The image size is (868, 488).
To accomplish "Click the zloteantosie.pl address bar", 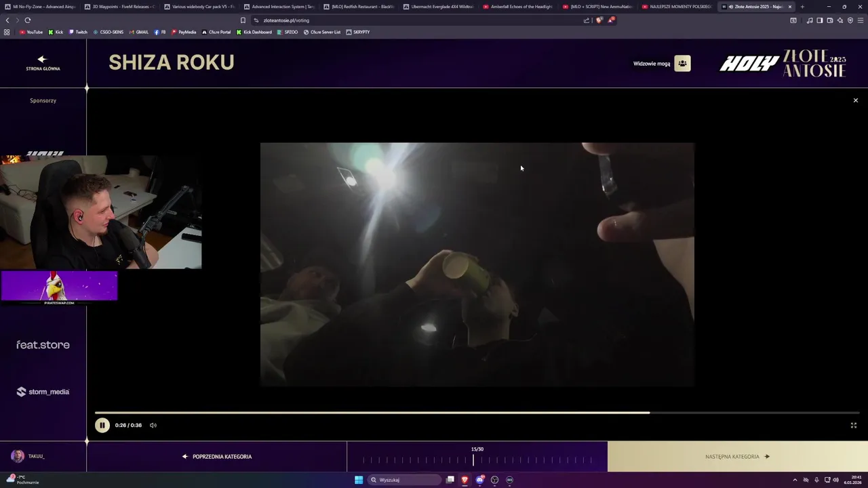I will pos(417,20).
